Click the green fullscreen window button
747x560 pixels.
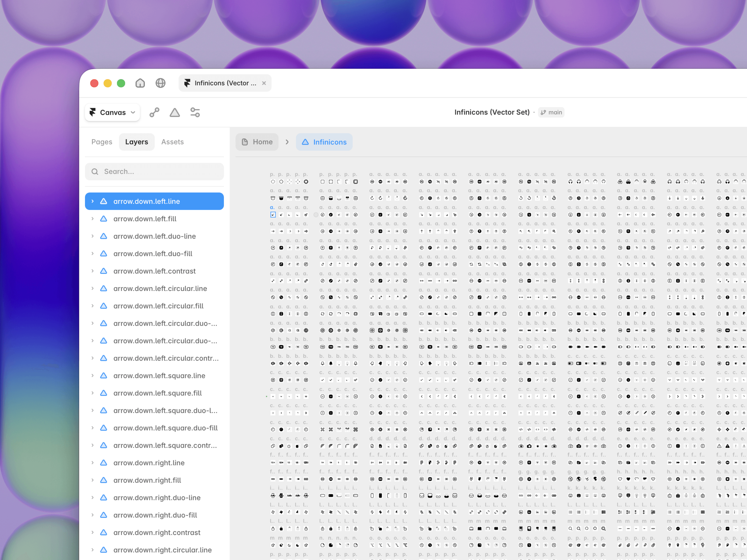pos(121,83)
